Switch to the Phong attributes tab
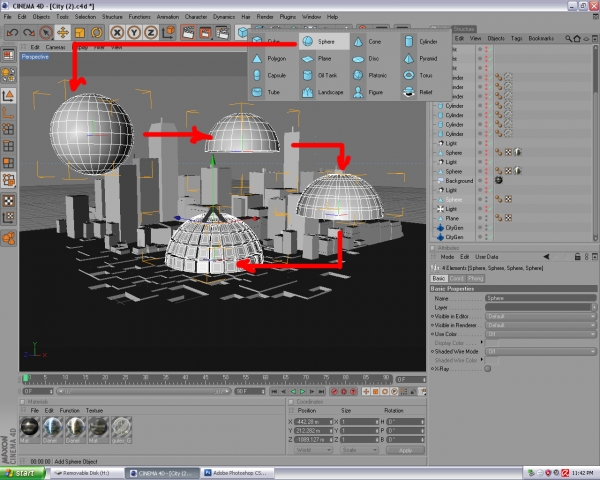Image resolution: width=600 pixels, height=480 pixels. 475,278
